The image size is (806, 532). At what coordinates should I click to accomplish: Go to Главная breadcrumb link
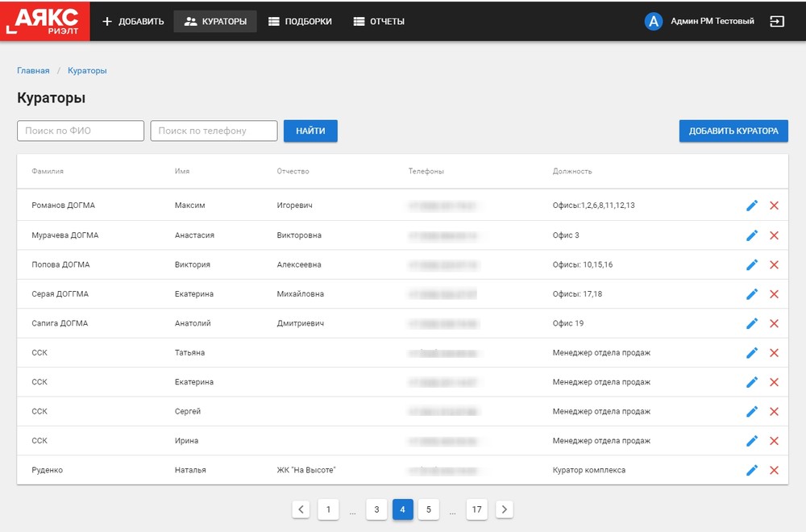point(33,70)
